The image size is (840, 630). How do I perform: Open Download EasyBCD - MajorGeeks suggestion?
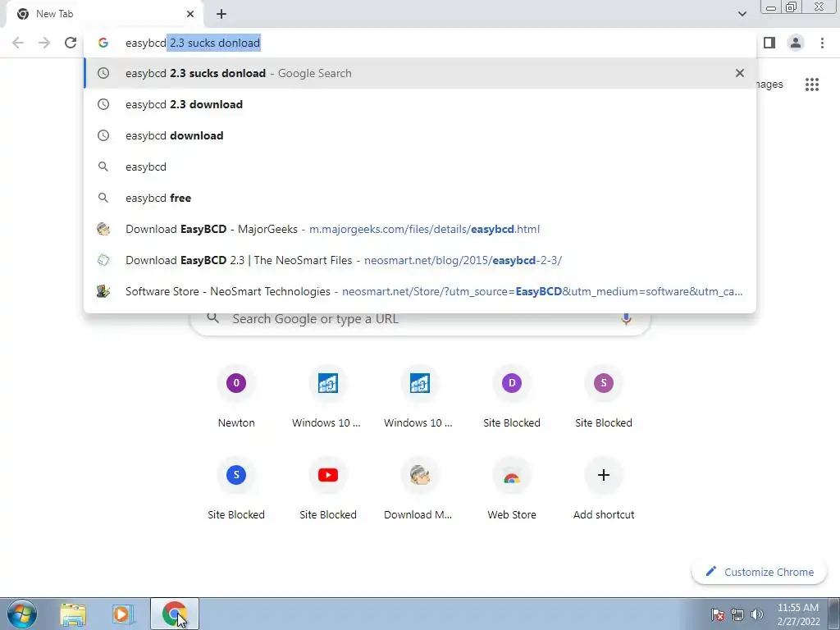[x=420, y=229]
